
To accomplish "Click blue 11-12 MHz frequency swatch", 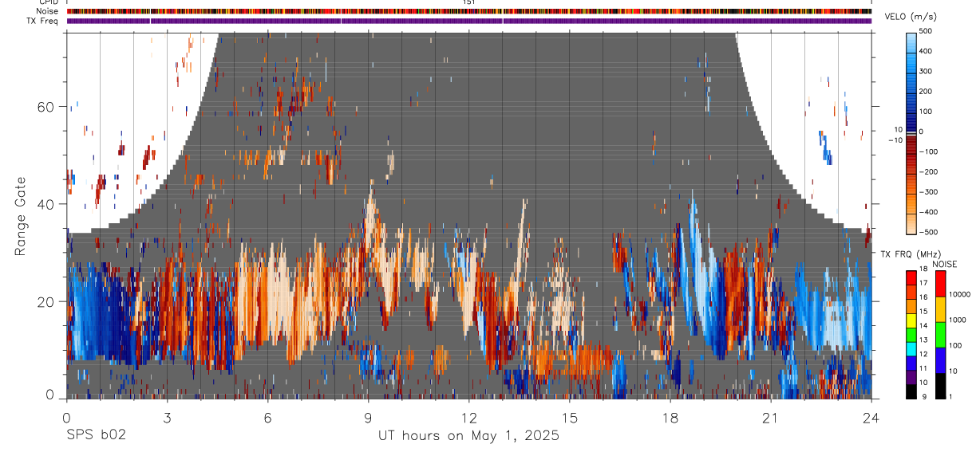I will tap(911, 363).
